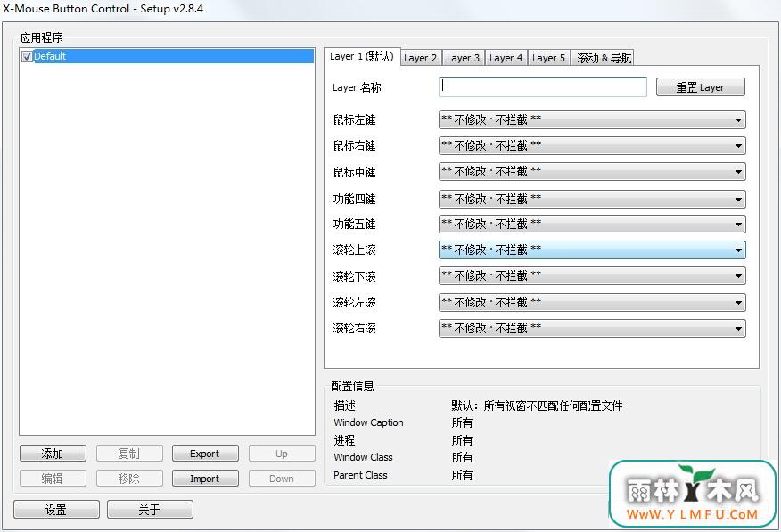Image resolution: width=781 pixels, height=532 pixels.
Task: Click the Window Class label
Action: pos(363,457)
